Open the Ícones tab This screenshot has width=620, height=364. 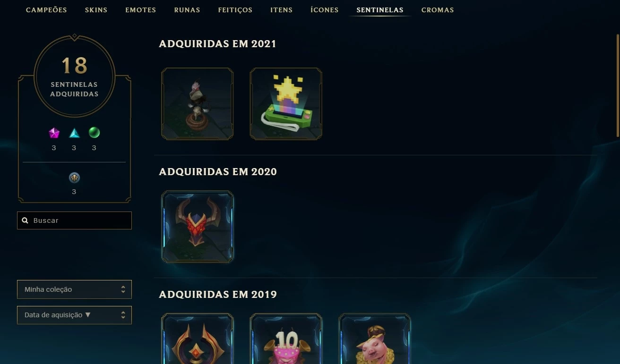325,10
